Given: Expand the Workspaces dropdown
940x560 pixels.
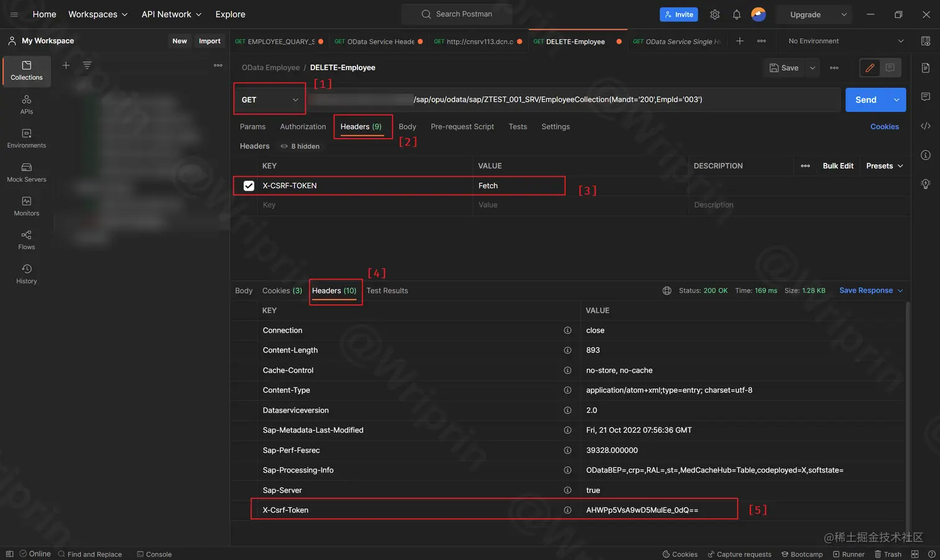Looking at the screenshot, I should [x=98, y=14].
